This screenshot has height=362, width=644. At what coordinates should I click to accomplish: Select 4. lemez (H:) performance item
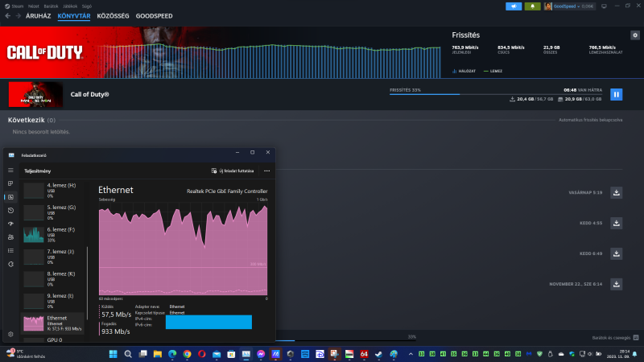pyautogui.click(x=52, y=191)
